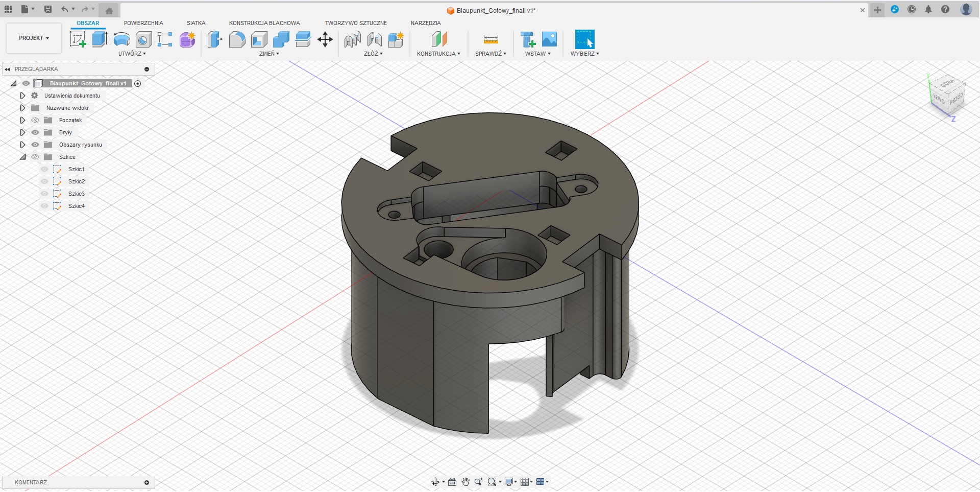The height and width of the screenshot is (492, 980).
Task: Hide the Bryły folder via eye icon
Action: 35,132
